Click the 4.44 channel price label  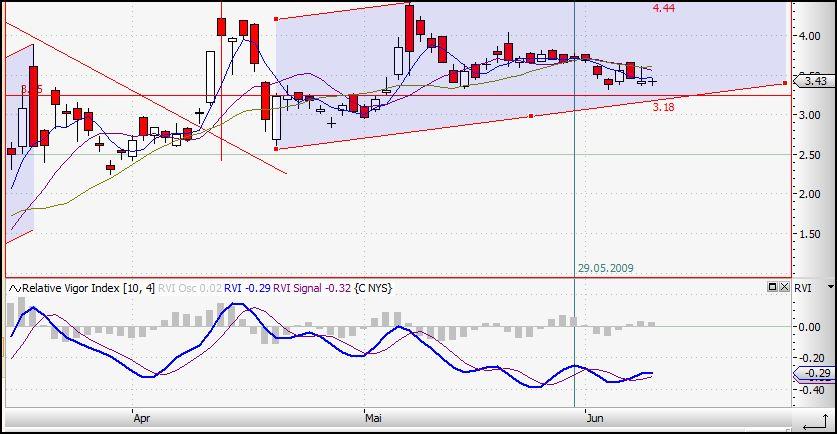pos(664,8)
